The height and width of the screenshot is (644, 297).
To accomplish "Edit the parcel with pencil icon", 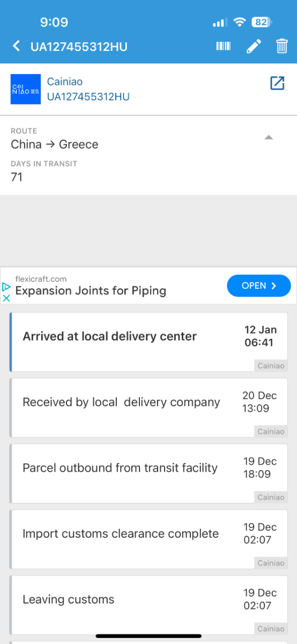I will point(254,46).
